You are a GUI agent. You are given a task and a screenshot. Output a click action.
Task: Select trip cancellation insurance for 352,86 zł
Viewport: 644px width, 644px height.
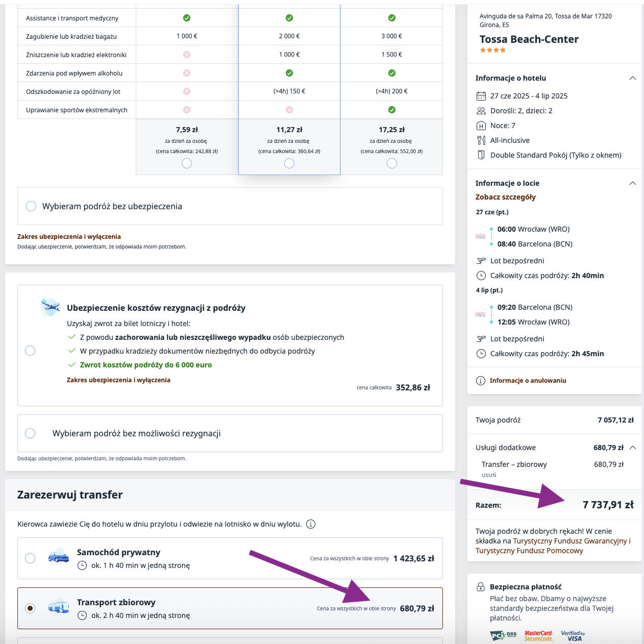[x=30, y=351]
